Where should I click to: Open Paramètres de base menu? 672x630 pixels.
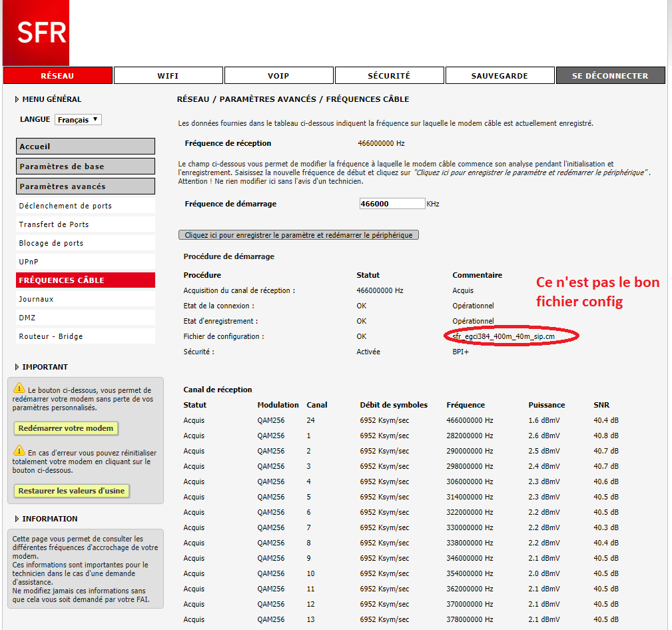(85, 166)
